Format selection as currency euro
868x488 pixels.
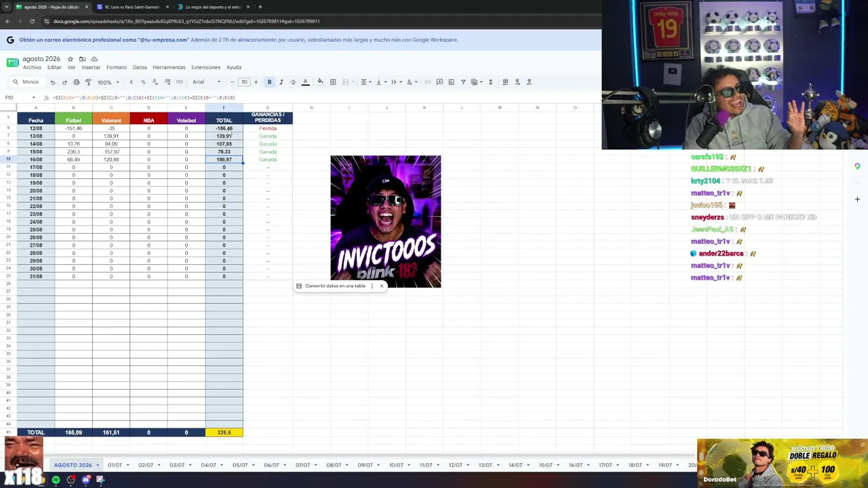(131, 82)
